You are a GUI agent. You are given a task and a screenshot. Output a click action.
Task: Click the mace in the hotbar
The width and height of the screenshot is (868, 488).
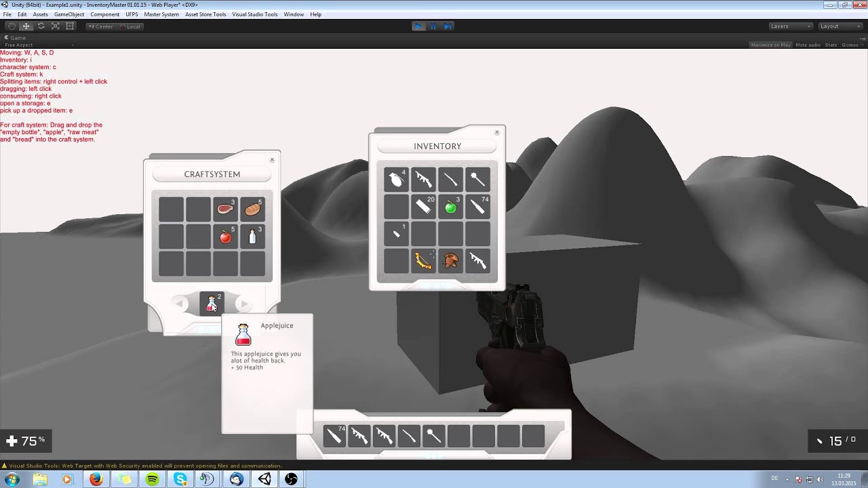tap(434, 436)
